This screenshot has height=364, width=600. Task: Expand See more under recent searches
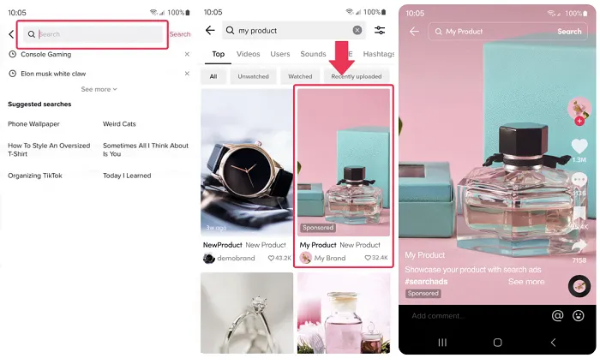99,89
